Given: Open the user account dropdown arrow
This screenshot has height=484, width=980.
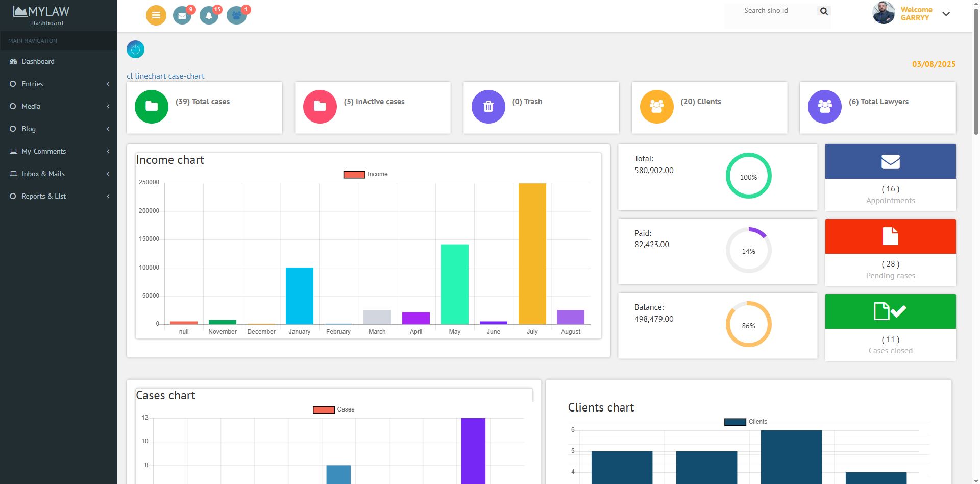Looking at the screenshot, I should [946, 14].
